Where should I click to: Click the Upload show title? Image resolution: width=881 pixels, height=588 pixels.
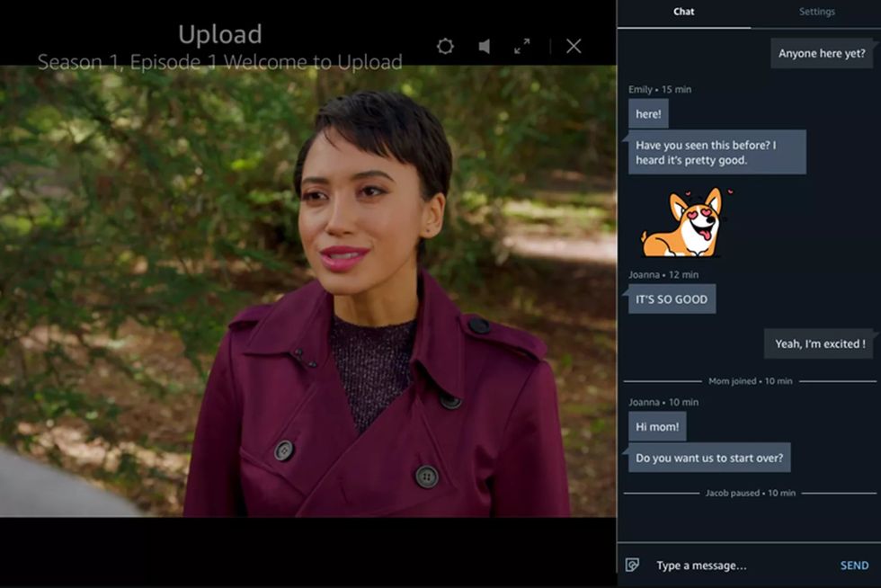click(218, 34)
